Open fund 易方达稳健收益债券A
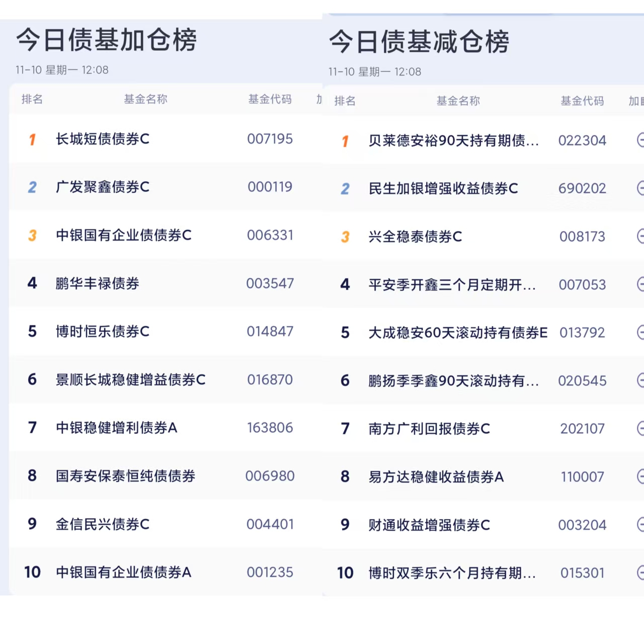The height and width of the screenshot is (644, 644). click(x=436, y=477)
